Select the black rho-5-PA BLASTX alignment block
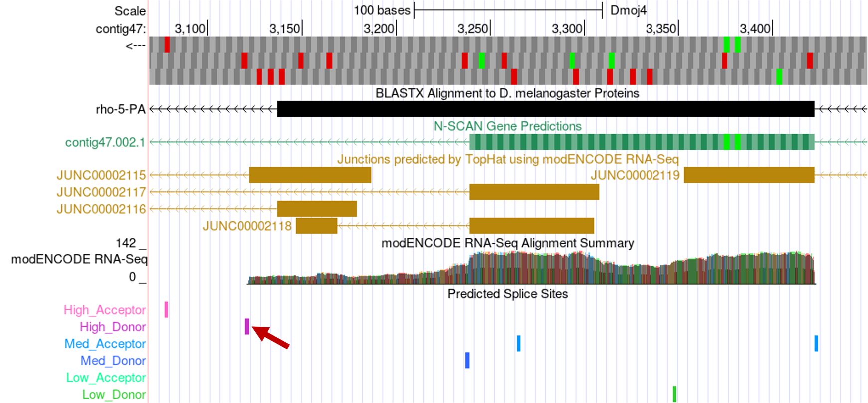 [x=546, y=109]
